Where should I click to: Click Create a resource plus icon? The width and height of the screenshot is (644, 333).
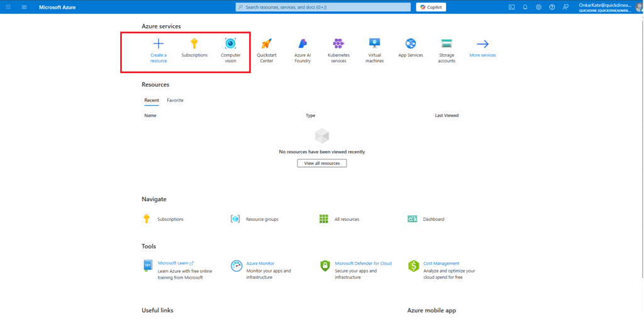coord(158,43)
